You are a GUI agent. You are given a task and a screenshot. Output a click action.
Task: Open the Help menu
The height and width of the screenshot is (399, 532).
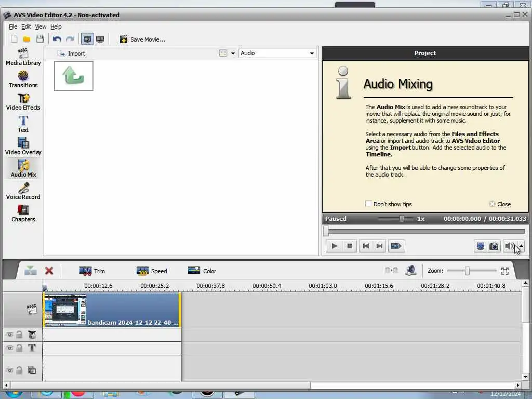click(56, 26)
